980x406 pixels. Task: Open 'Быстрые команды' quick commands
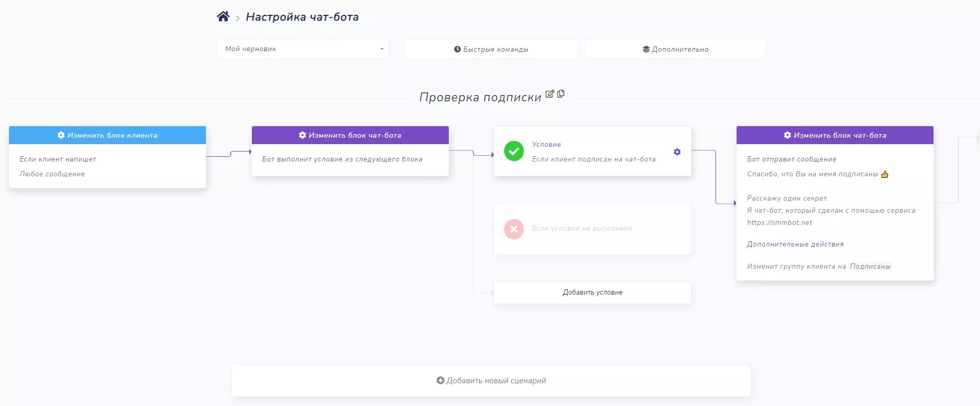point(491,49)
